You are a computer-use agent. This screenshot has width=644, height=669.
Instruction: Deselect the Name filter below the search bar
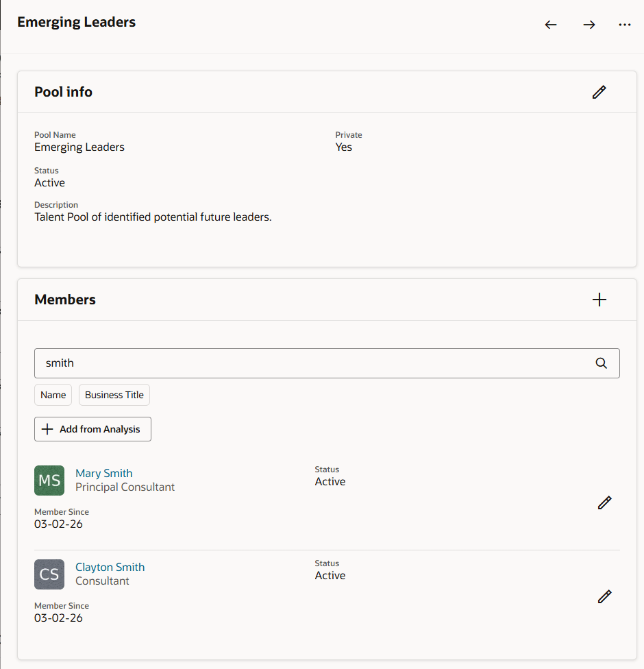(53, 395)
